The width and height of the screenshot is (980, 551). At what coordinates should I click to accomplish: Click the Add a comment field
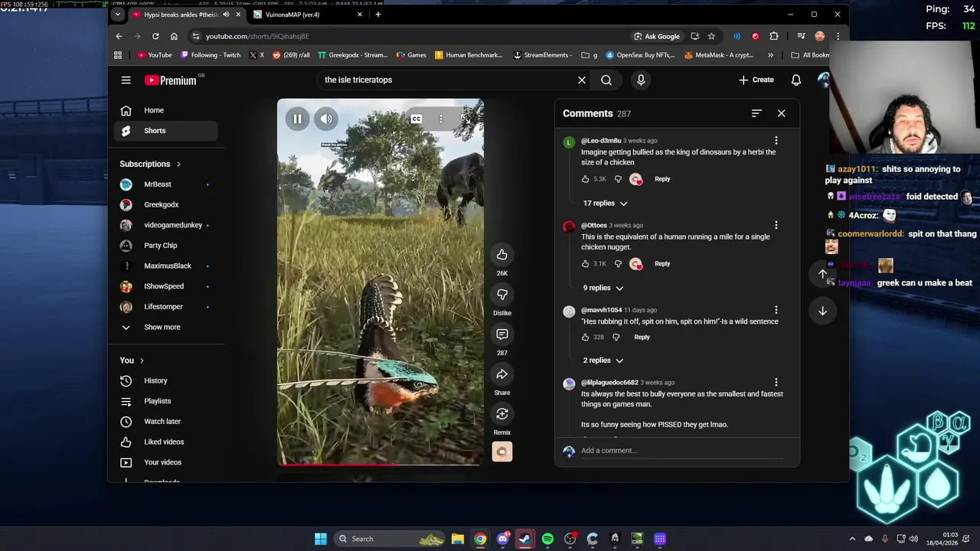click(681, 451)
